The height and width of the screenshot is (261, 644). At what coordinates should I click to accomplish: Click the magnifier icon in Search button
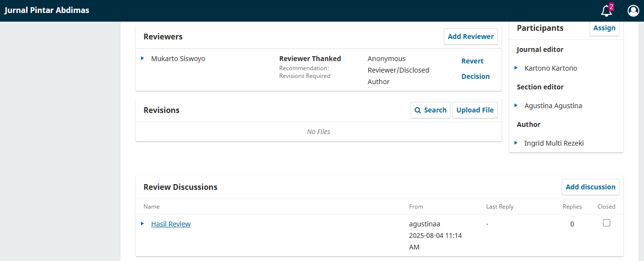(418, 110)
